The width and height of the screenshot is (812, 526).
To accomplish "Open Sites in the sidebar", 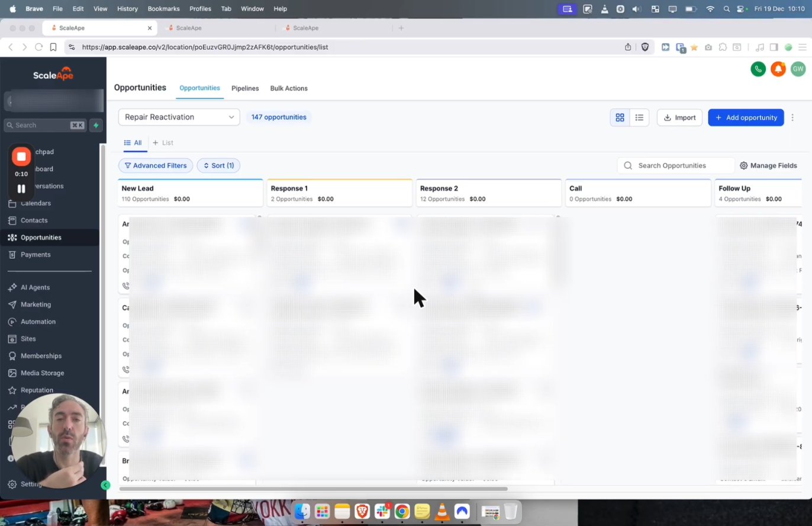I will (x=28, y=339).
